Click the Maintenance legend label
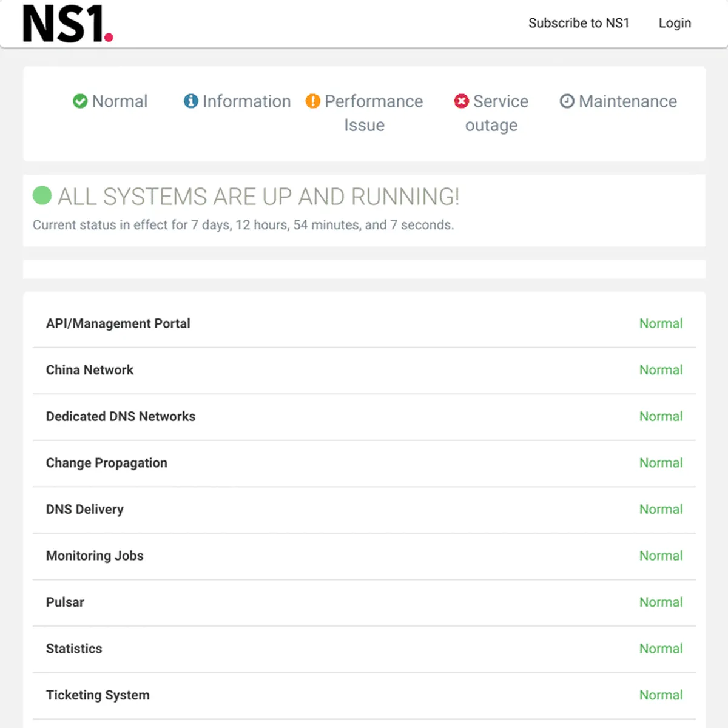728x728 pixels. point(627,101)
